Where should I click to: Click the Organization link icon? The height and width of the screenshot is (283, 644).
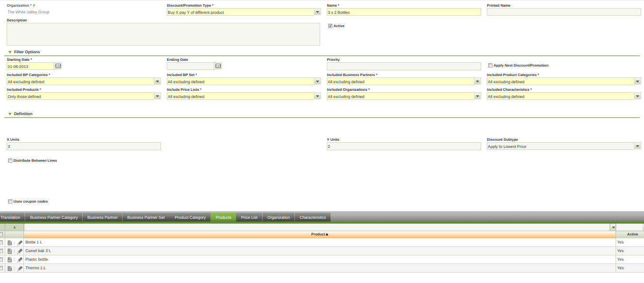click(34, 6)
